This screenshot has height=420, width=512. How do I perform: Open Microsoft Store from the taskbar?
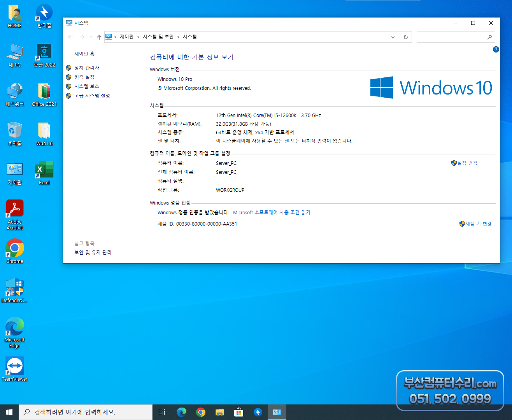tap(239, 412)
